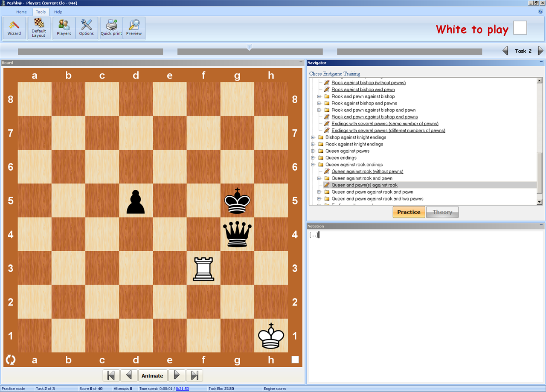Image resolution: width=546 pixels, height=392 pixels.
Task: Expand Rook against knight endings
Action: (313, 144)
